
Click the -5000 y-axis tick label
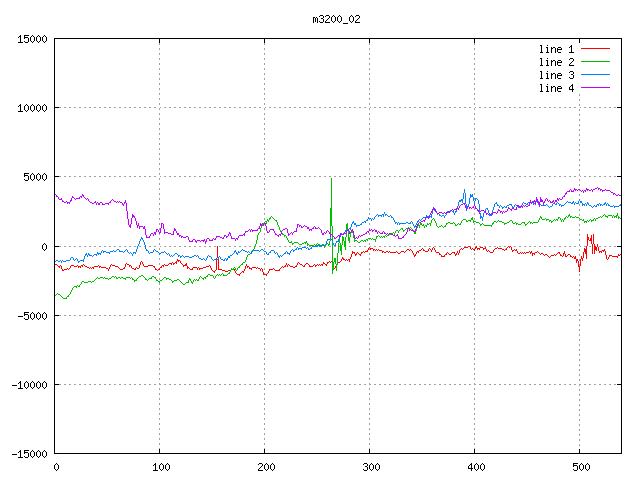tap(32, 315)
